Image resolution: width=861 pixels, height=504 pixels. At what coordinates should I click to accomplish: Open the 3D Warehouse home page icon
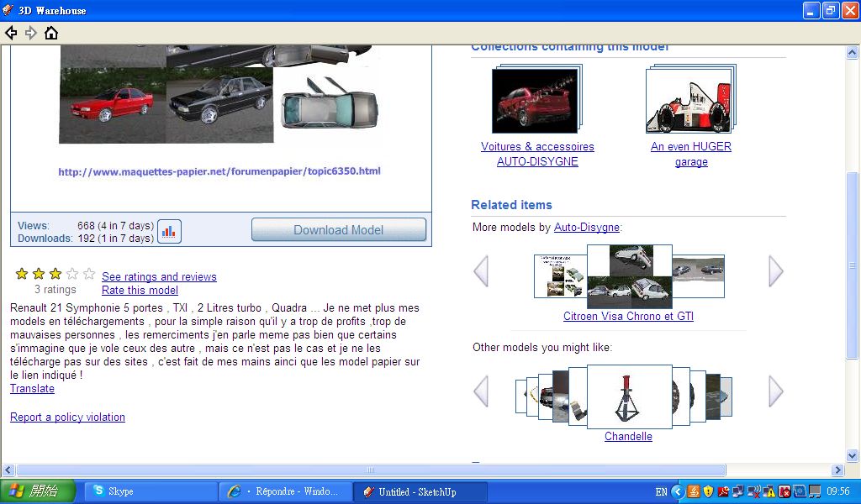[51, 34]
